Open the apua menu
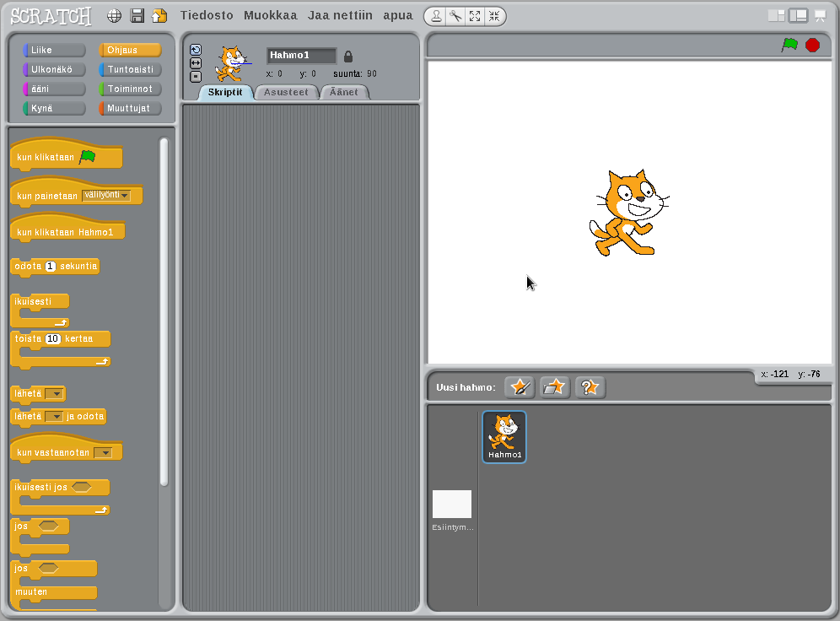Viewport: 840px width, 621px height. [398, 15]
